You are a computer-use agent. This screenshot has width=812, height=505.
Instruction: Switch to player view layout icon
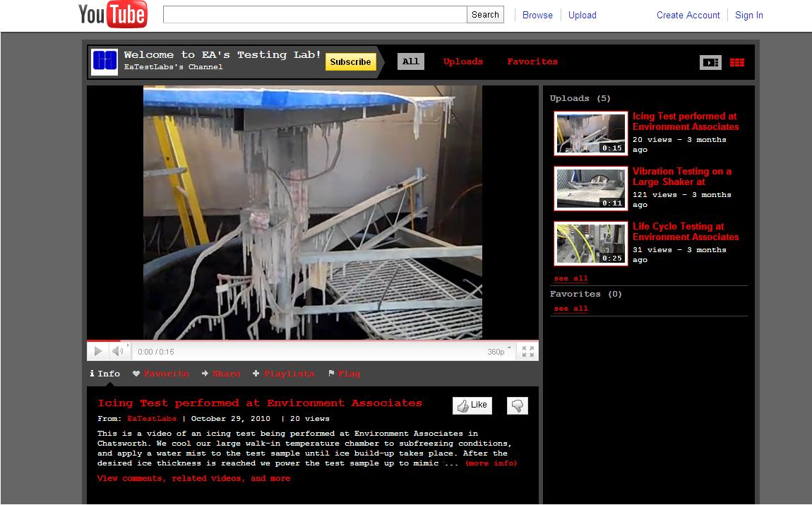click(710, 62)
